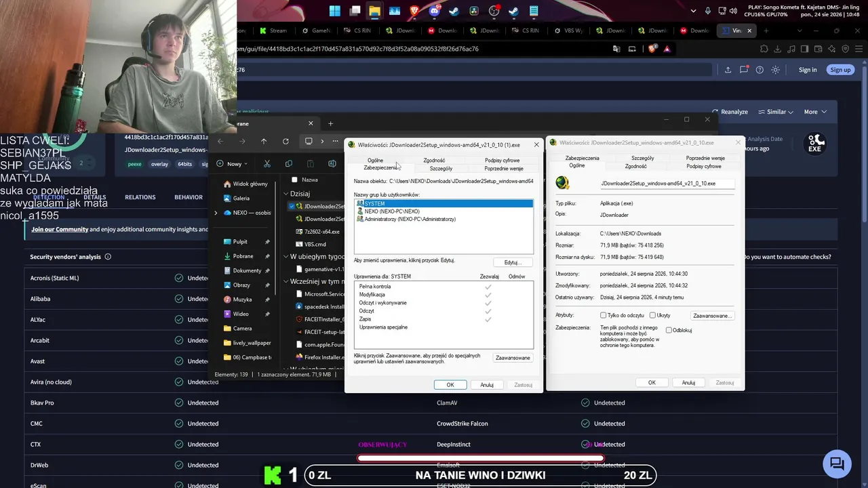Screen dimensions: 868x488
Task: Click Anuluj in the right Properties dialog
Action: 688,383
